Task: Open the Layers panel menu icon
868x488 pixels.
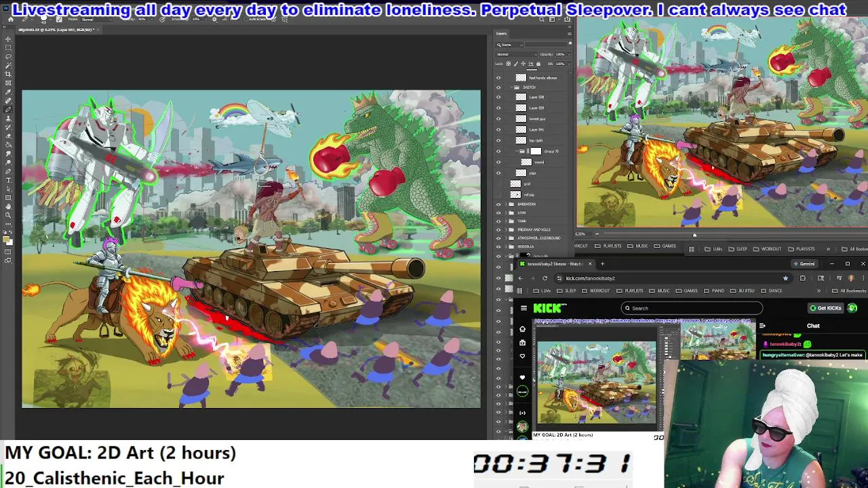Action: pos(570,34)
